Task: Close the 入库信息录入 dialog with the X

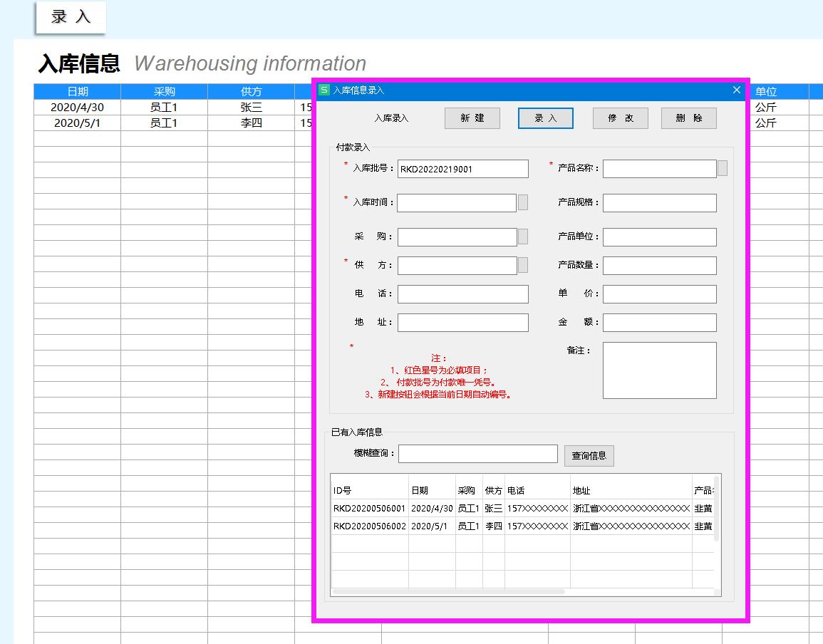Action: (x=736, y=90)
